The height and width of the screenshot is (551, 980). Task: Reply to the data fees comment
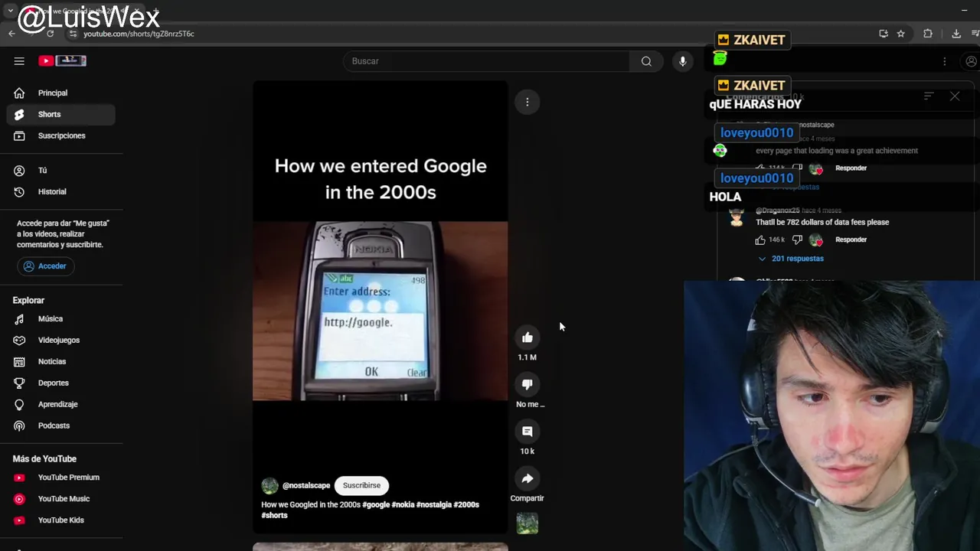pyautogui.click(x=851, y=240)
